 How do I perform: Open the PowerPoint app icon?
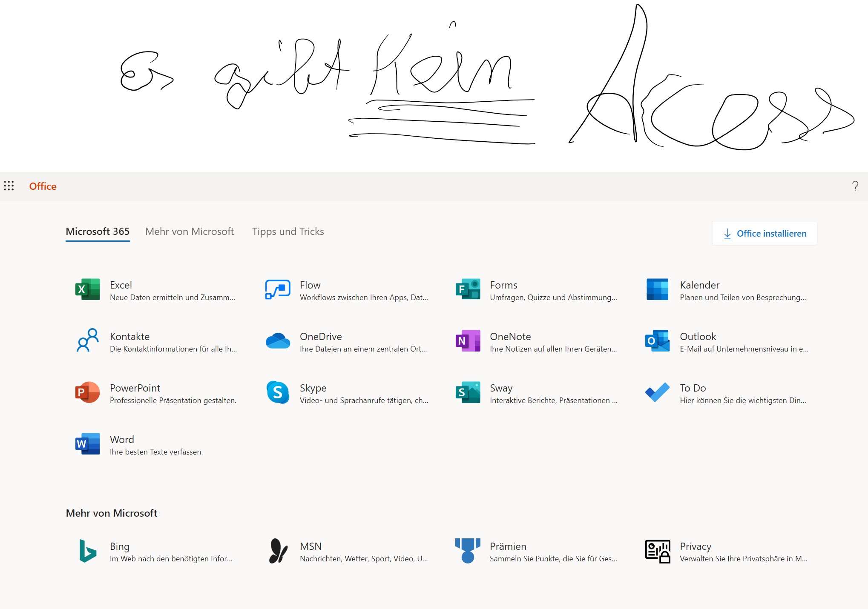pos(88,392)
